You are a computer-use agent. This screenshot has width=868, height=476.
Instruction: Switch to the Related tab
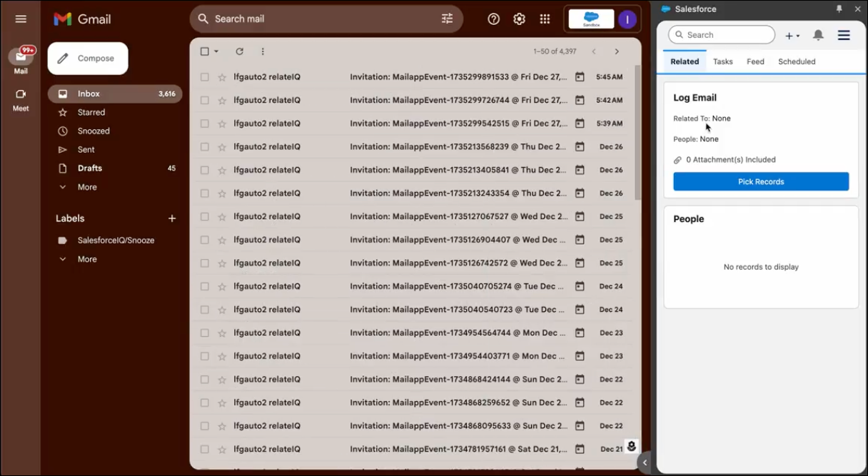685,61
